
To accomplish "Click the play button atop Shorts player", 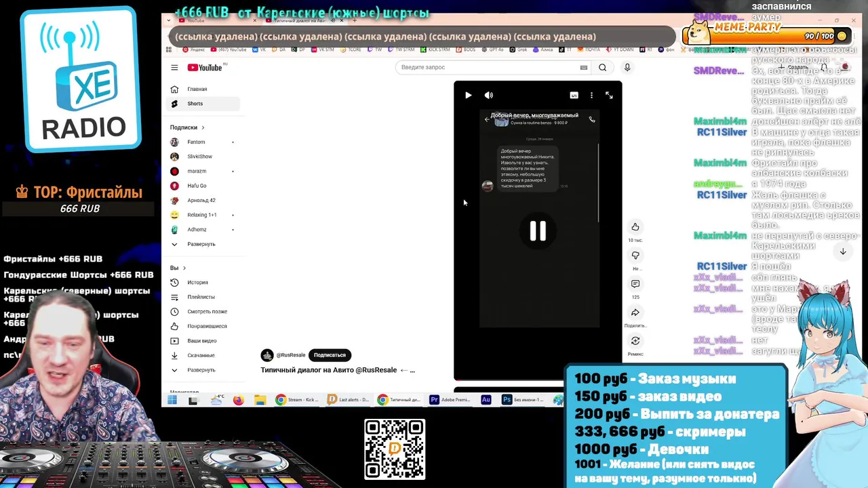I will click(468, 96).
